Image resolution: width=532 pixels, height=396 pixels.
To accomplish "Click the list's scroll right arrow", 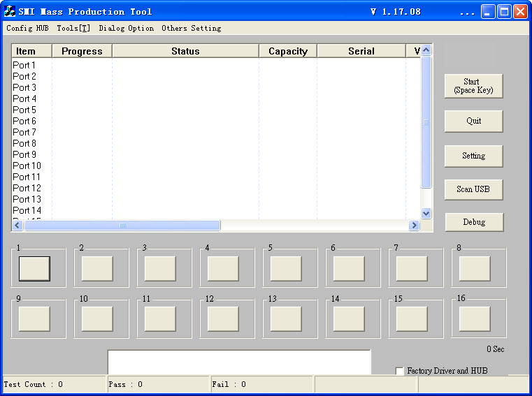I will 414,226.
